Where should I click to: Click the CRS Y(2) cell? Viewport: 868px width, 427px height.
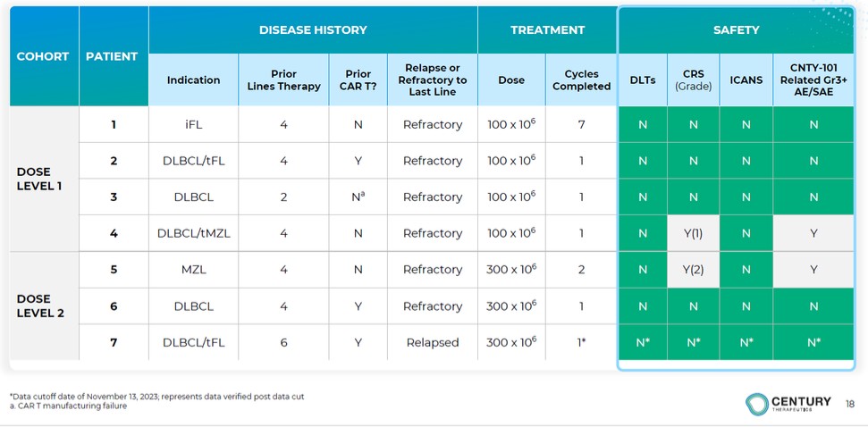[693, 270]
